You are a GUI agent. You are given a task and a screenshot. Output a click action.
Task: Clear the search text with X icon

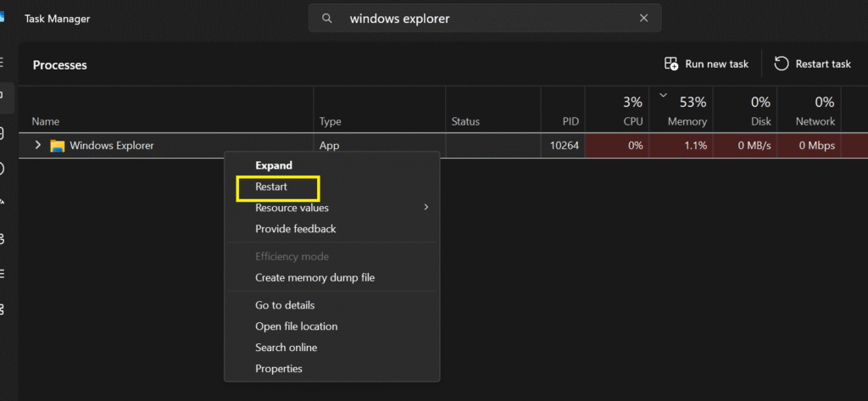pos(644,19)
